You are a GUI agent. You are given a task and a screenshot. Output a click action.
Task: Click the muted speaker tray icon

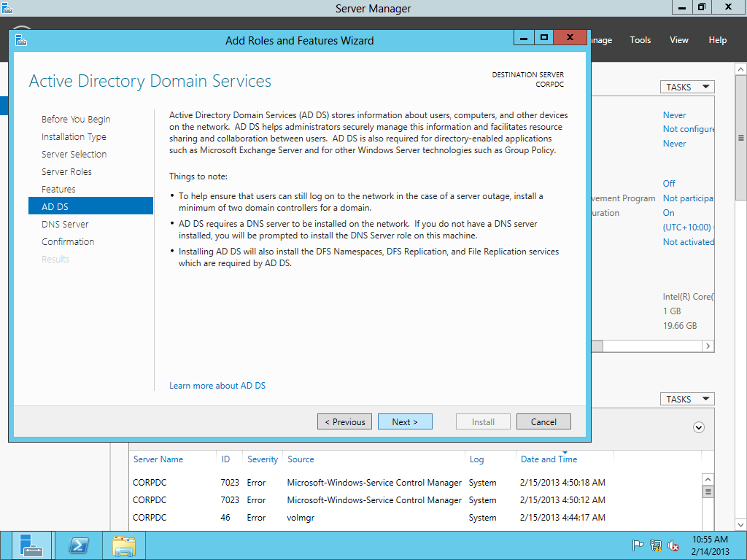673,545
